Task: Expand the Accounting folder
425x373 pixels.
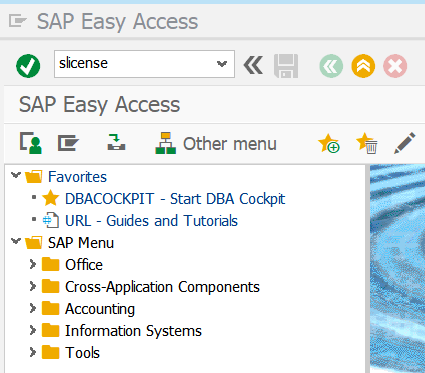Action: coord(32,309)
